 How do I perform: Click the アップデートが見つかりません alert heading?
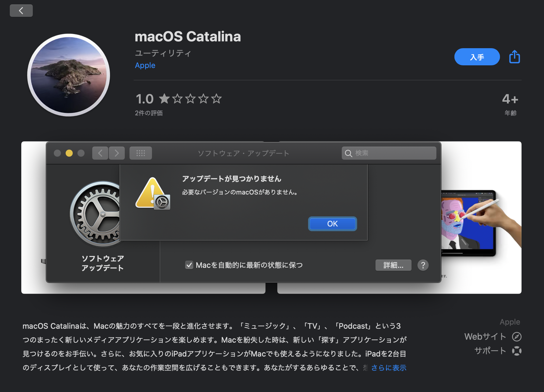point(231,179)
